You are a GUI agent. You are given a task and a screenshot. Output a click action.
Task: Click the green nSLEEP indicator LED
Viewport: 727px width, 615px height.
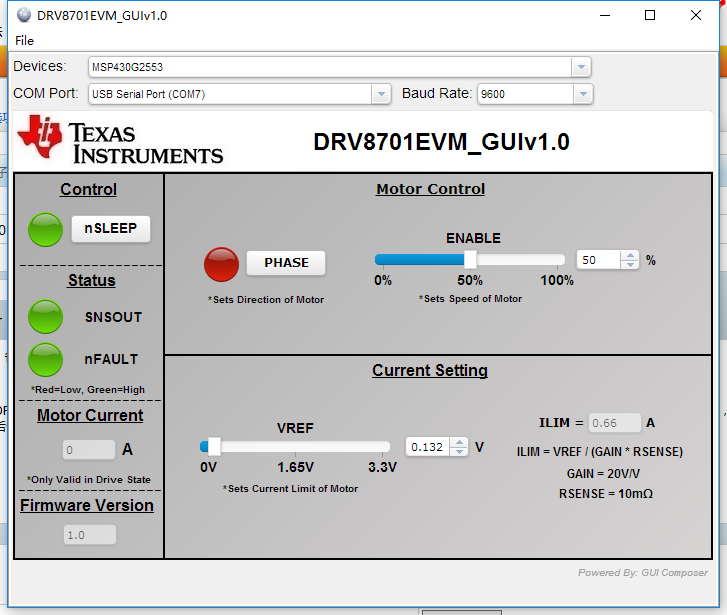click(x=45, y=230)
